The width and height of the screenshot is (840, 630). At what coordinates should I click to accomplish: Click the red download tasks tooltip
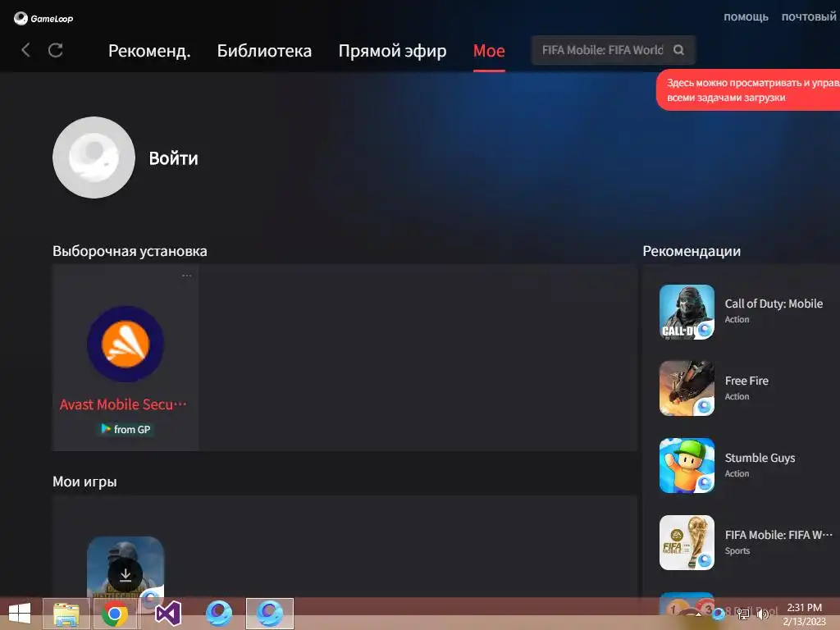coord(748,90)
